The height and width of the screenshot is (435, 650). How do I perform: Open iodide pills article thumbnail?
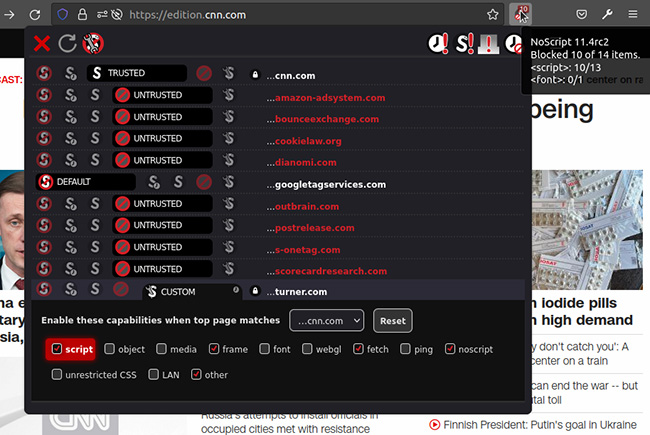[587, 230]
